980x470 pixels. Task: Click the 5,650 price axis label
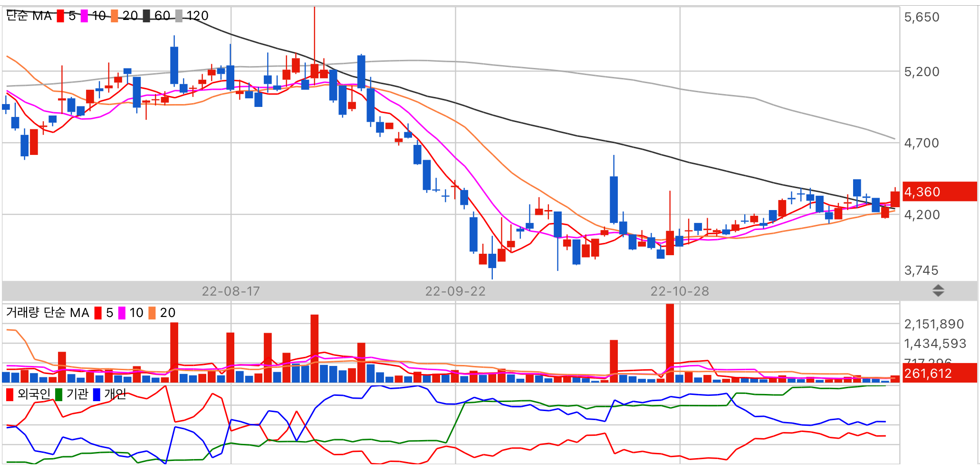922,17
